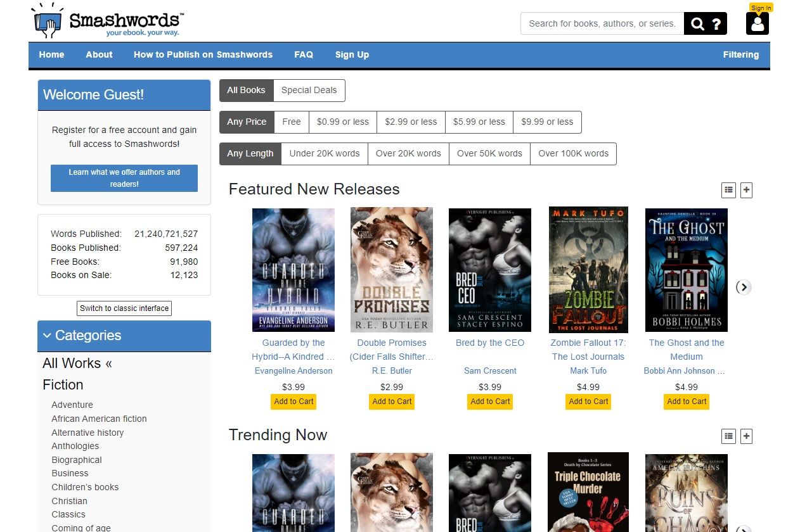Viewport: 800px width, 532px height.
Task: Add Guarded by the Hybrid to cart
Action: (294, 402)
